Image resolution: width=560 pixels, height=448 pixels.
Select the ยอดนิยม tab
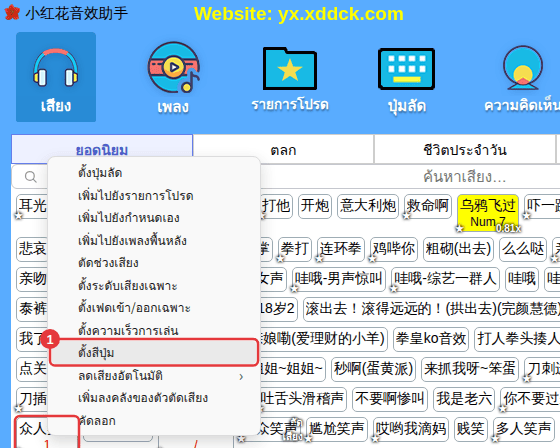pos(102,150)
